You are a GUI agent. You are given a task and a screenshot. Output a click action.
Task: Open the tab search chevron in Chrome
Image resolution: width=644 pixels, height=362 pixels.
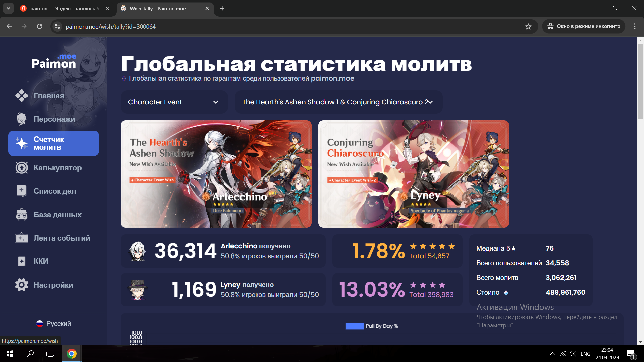8,8
